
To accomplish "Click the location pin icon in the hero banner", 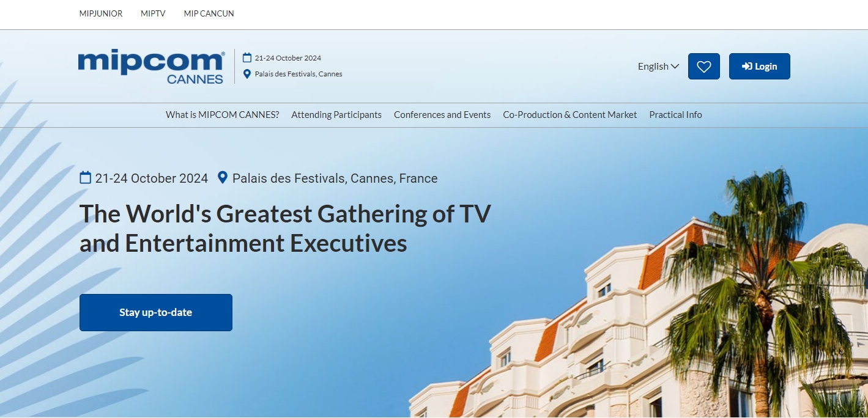I will pos(223,178).
